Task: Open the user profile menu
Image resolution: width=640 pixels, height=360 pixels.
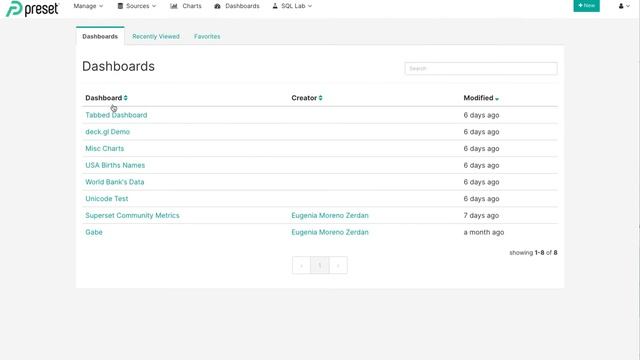Action: click(x=624, y=6)
